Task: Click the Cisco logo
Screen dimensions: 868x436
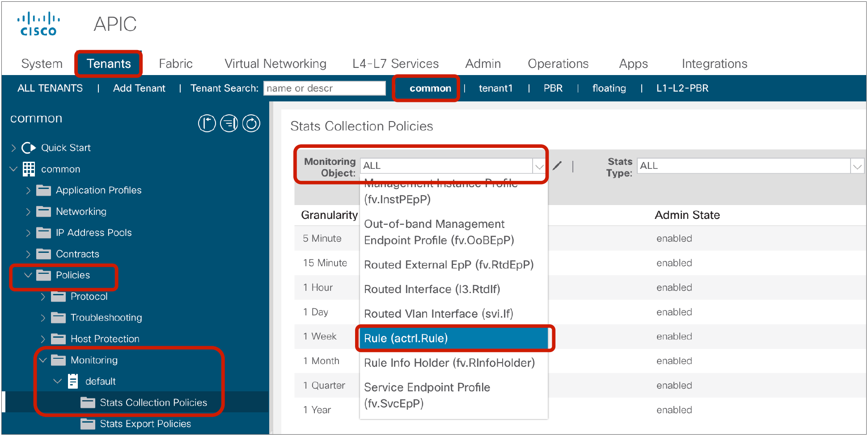Action: [38, 24]
